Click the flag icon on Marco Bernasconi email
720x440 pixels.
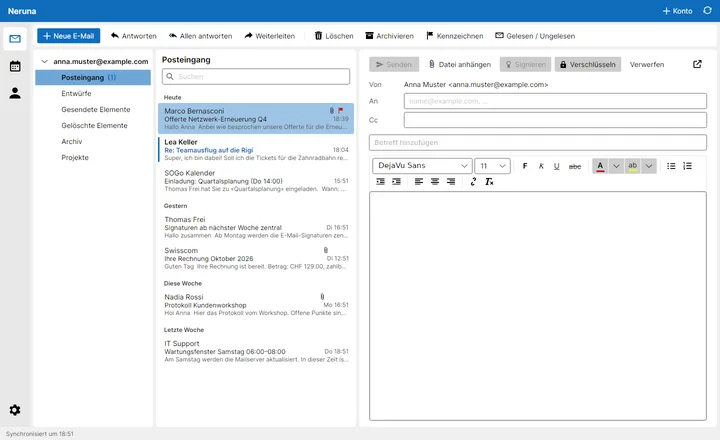[x=341, y=111]
